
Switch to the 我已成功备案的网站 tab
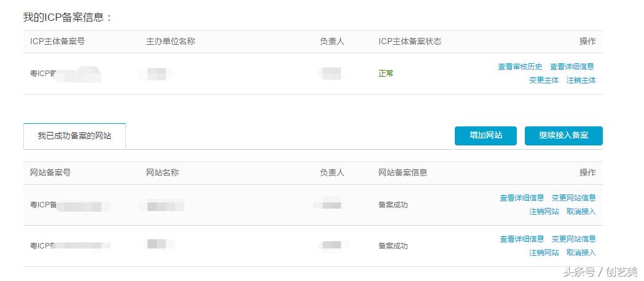click(x=74, y=136)
